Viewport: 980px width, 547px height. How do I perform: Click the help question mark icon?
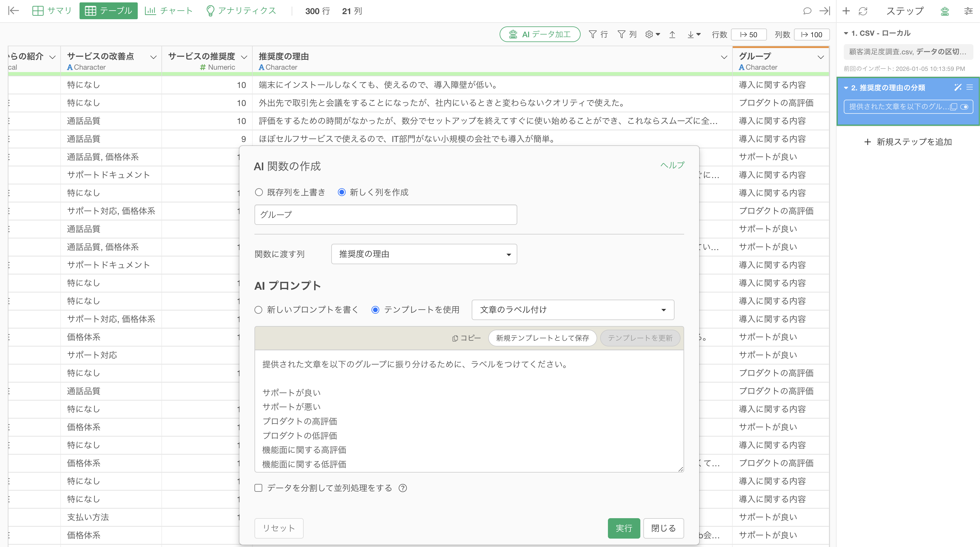(402, 488)
